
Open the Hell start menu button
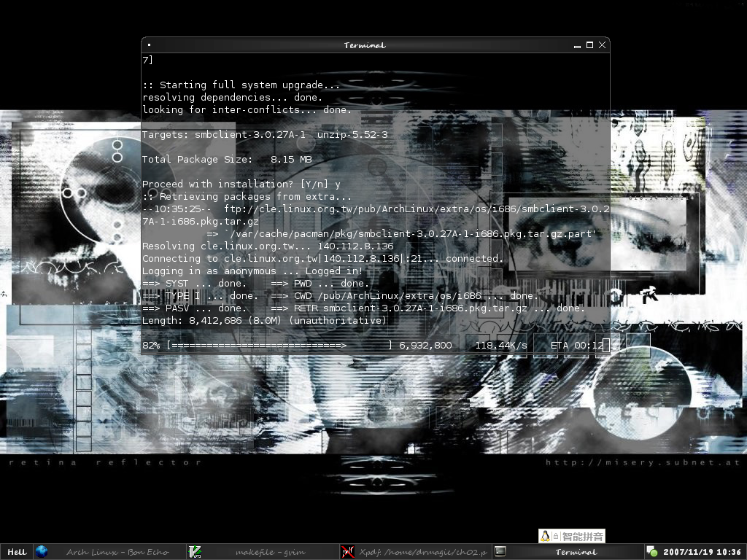pos(17,552)
